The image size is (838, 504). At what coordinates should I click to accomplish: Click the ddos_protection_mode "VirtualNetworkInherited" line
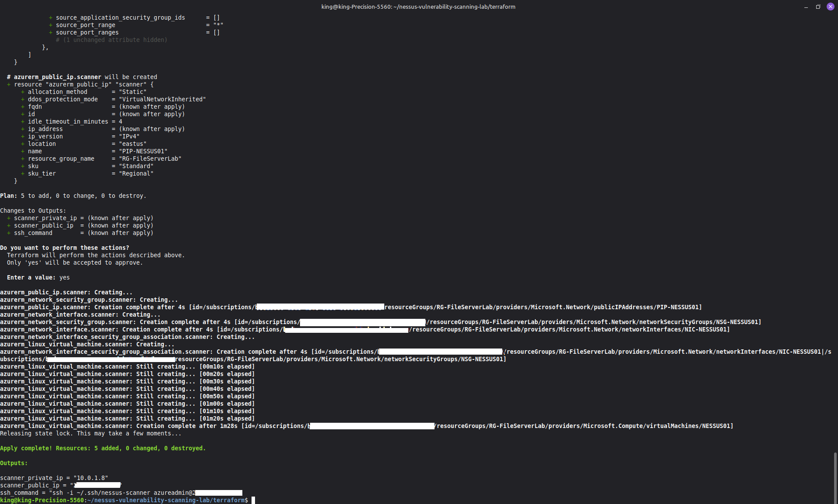tap(114, 99)
